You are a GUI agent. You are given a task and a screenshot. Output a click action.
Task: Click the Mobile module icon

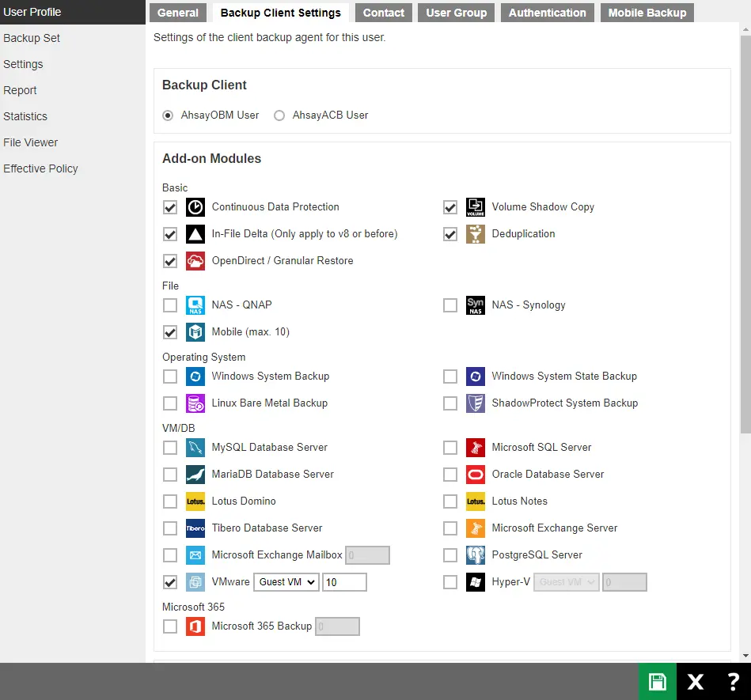pyautogui.click(x=195, y=331)
